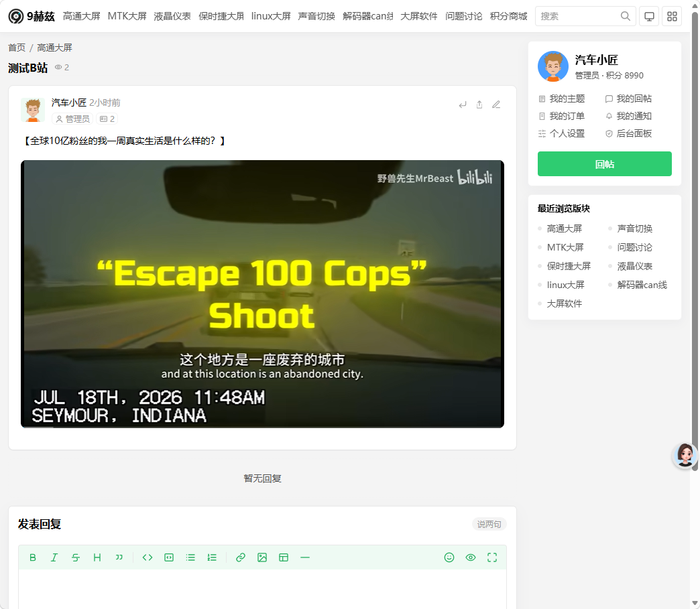
Task: Insert table in reply editor
Action: point(284,557)
